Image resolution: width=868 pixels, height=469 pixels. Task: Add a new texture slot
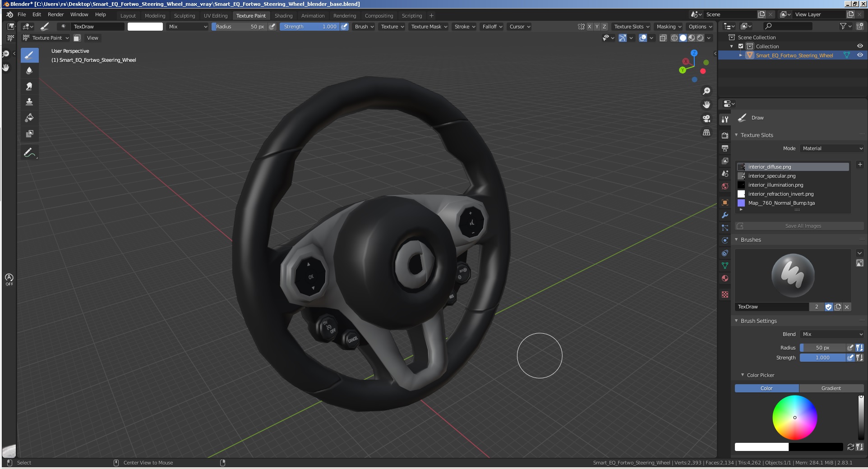click(x=860, y=165)
